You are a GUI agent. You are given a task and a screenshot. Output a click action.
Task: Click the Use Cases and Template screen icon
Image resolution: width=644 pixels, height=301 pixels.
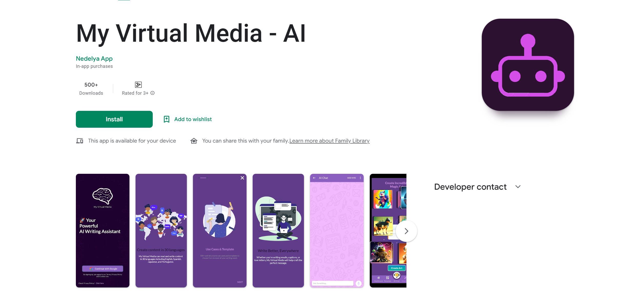coord(219,230)
